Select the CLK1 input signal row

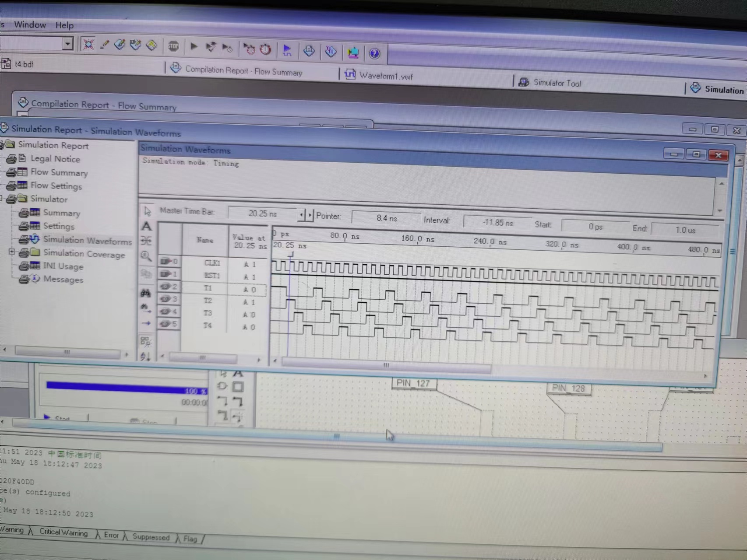[212, 263]
